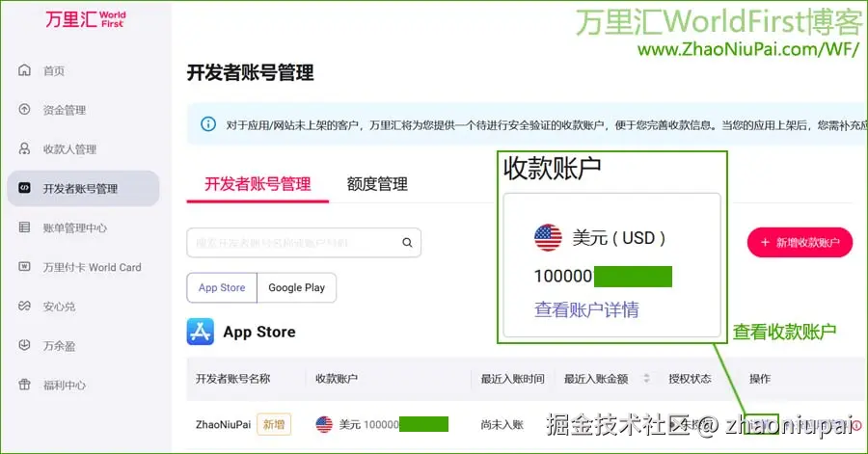Select 开发者账号管理 in the sidebar
Screen dimensions: 868x454
tap(84, 188)
